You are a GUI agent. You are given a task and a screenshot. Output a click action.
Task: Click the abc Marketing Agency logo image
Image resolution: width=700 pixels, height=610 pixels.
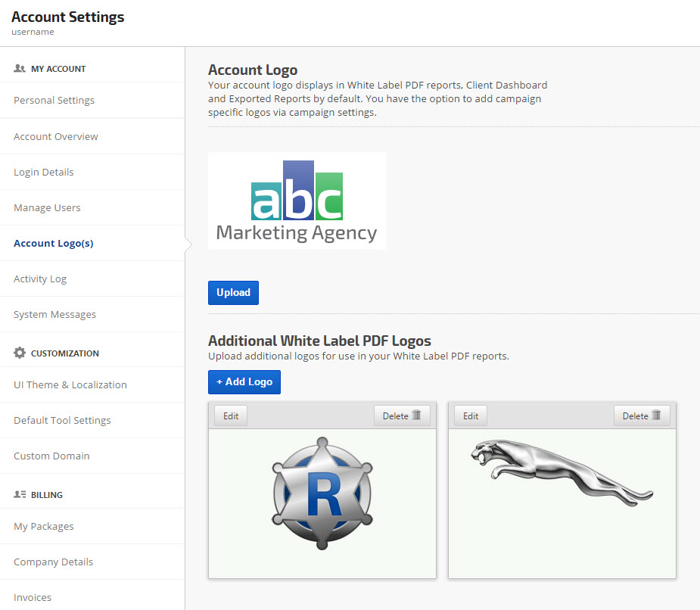(x=297, y=201)
